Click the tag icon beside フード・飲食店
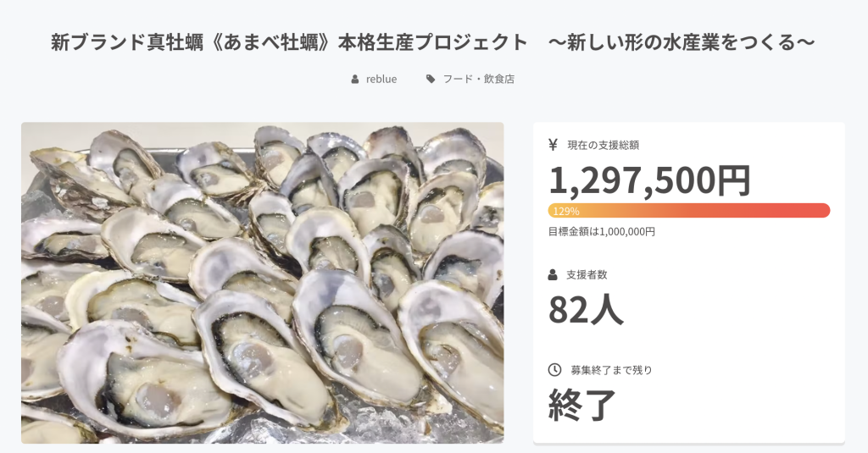This screenshot has height=453, width=868. click(431, 79)
